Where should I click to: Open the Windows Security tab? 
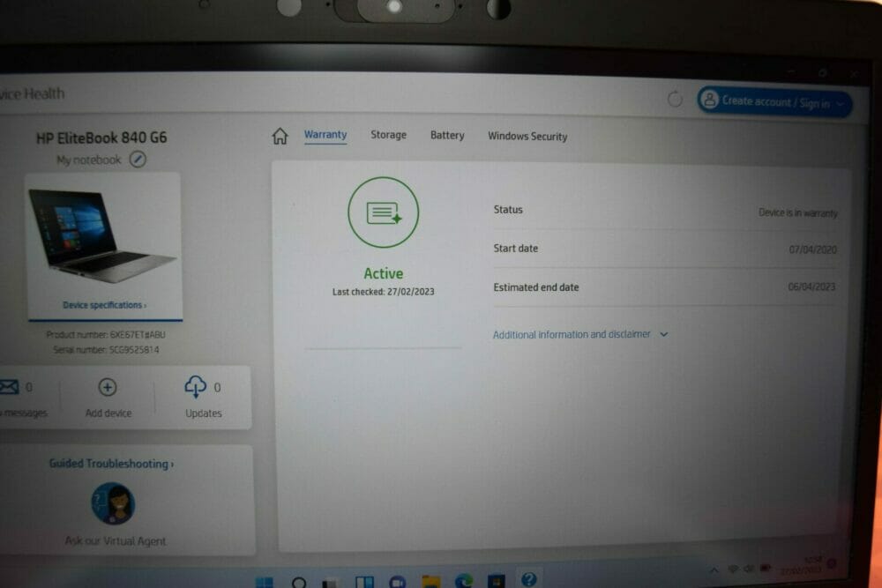point(527,136)
